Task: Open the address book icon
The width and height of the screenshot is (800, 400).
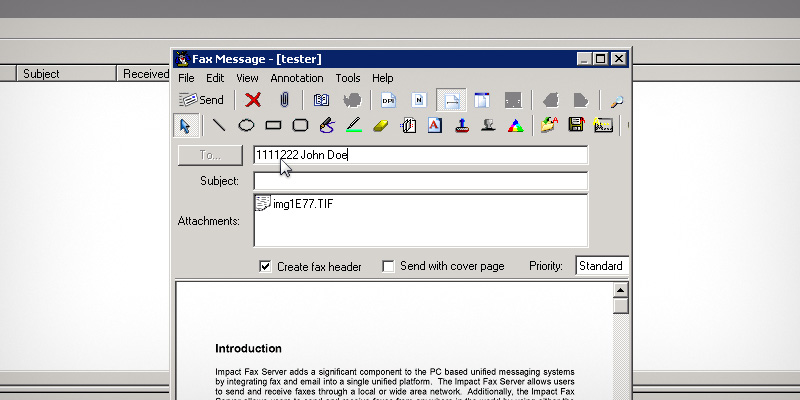Action: (x=321, y=100)
